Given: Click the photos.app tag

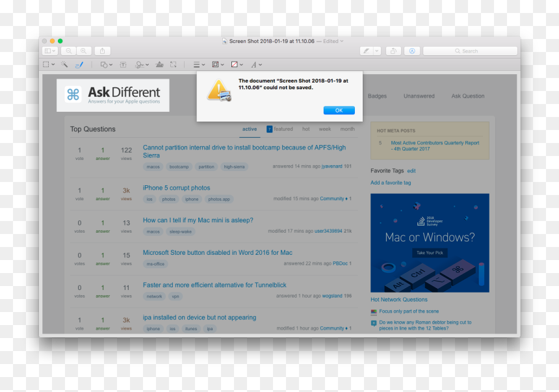Looking at the screenshot, I should 219,199.
